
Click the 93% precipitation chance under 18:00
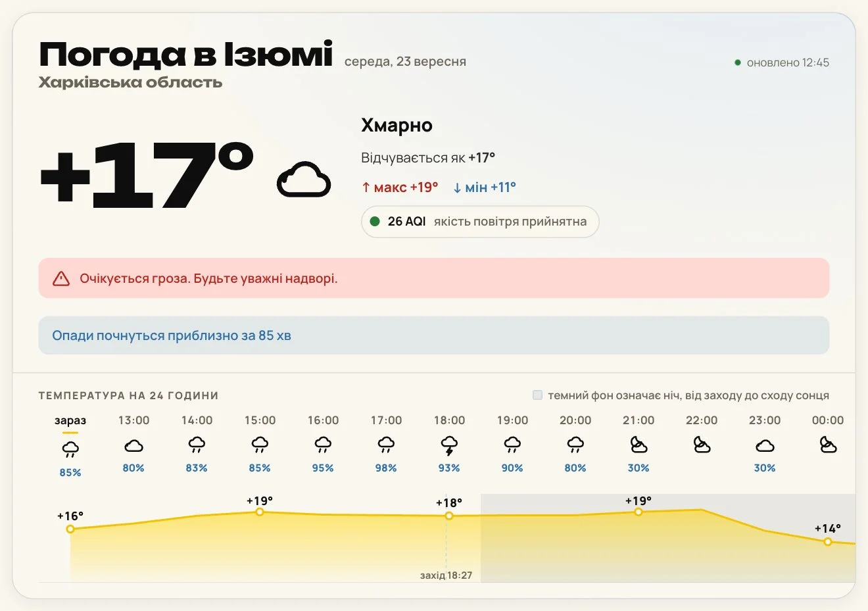point(449,468)
